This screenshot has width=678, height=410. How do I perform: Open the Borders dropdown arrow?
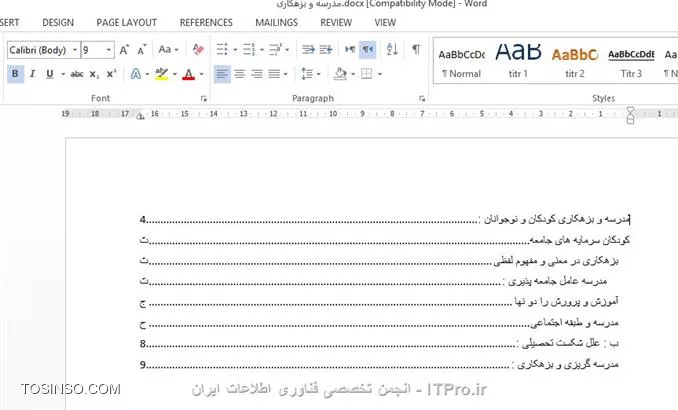pyautogui.click(x=380, y=74)
